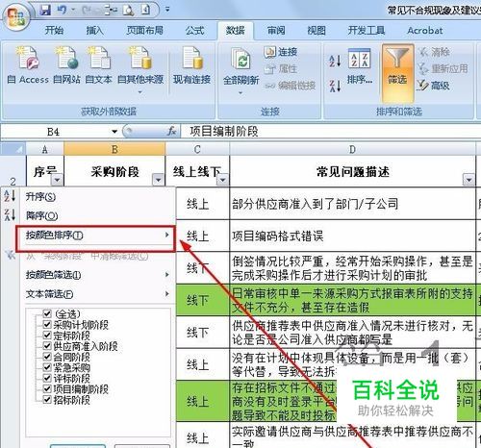Click the formula bar showing 项目编制阶段
Screen dimensions: 481x448
tap(330, 132)
